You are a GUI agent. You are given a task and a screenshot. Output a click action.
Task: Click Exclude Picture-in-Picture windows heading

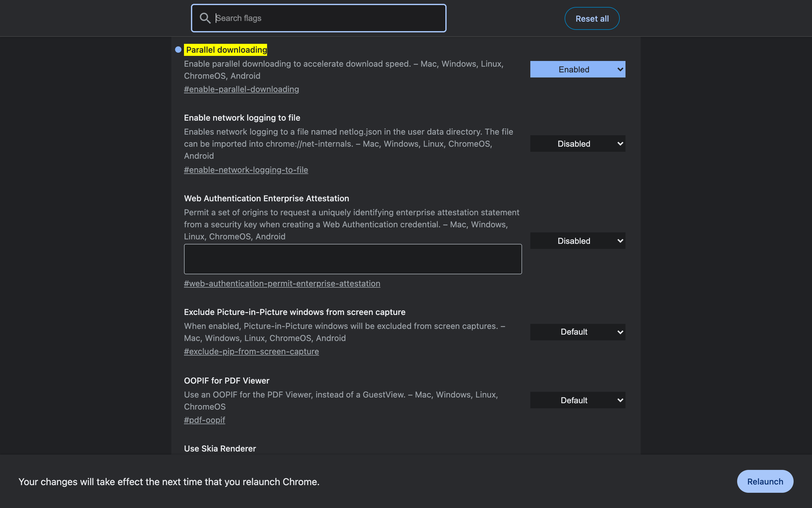tap(295, 312)
